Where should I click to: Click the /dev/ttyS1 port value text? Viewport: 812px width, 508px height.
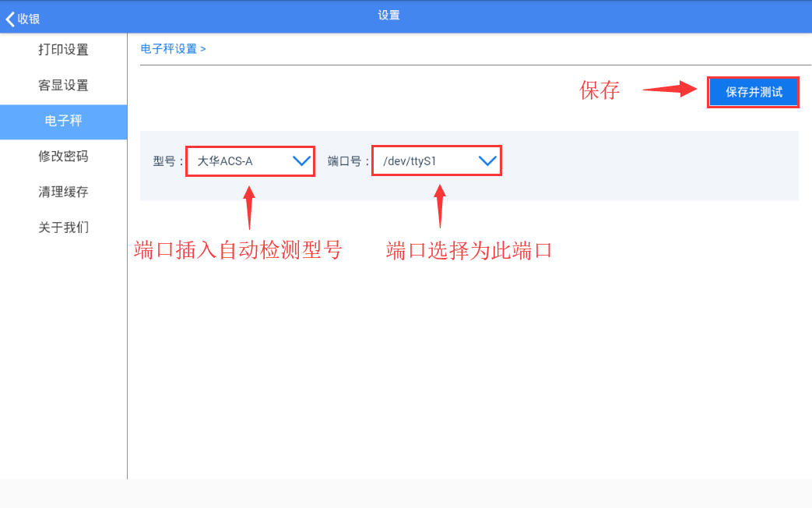pos(409,161)
